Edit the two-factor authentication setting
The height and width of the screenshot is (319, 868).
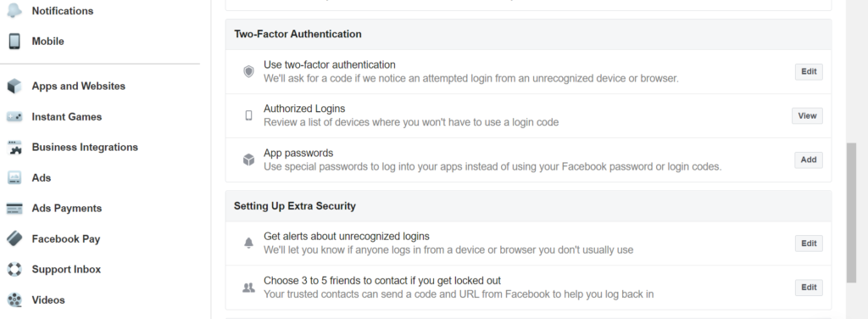[809, 71]
